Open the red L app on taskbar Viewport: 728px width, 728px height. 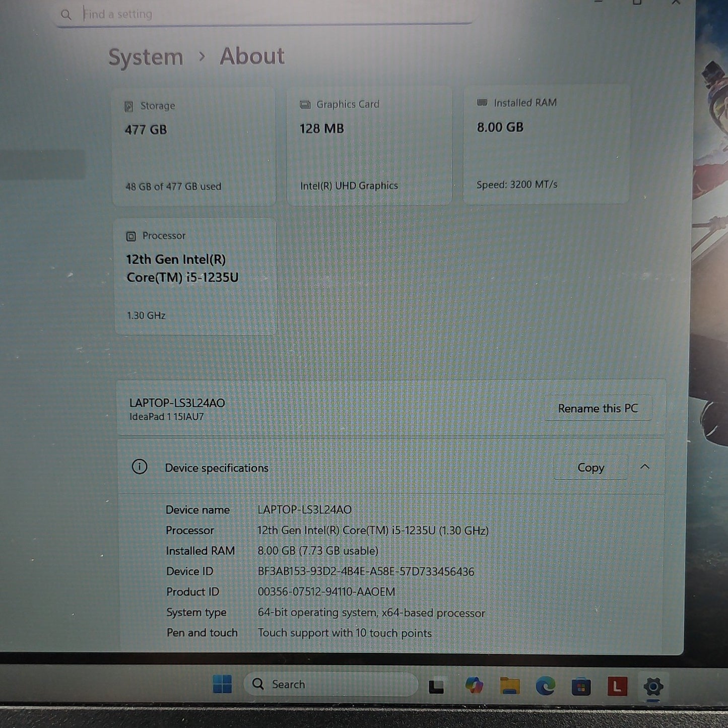click(617, 686)
